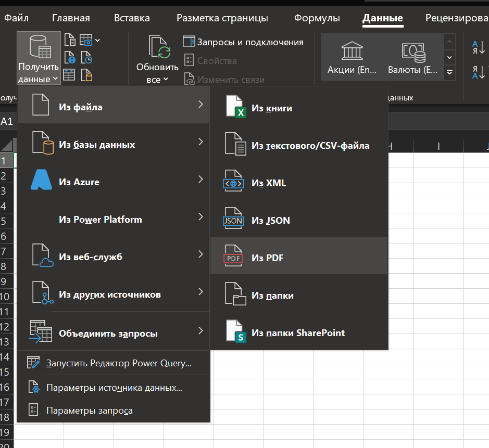Expand the data types gallery More arrow

click(449, 73)
